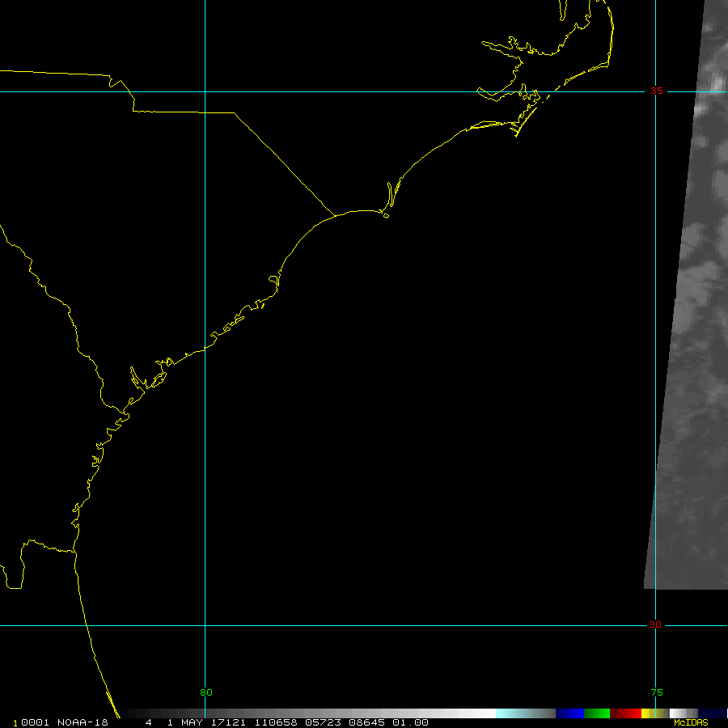Select the green segment of color bar

[597, 713]
